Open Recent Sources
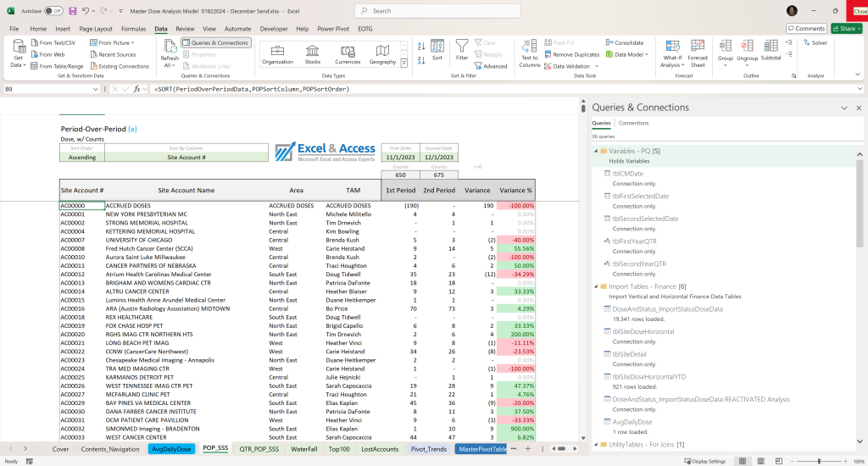The height and width of the screenshot is (466, 868). pyautogui.click(x=113, y=54)
